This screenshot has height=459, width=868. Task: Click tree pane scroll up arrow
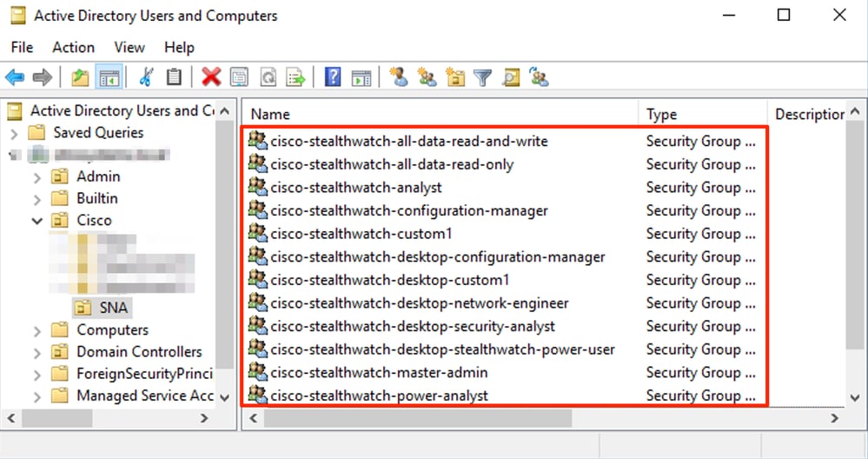tap(225, 110)
